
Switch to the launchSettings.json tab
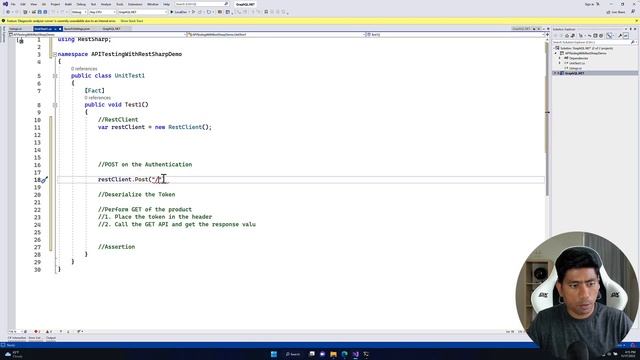click(77, 29)
